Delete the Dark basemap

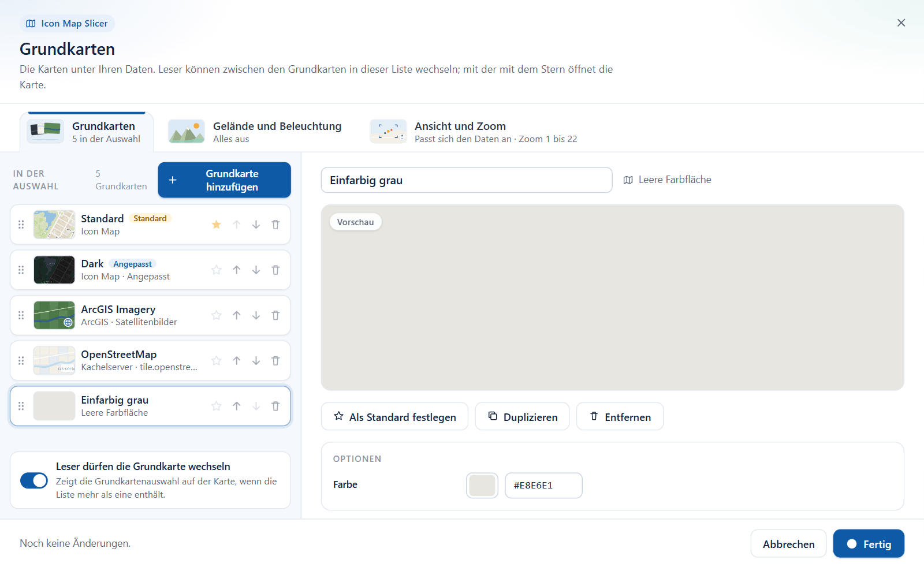[275, 270]
